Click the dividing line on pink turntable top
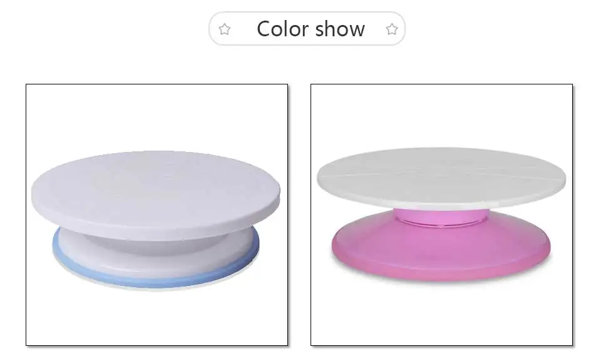 click(441, 173)
